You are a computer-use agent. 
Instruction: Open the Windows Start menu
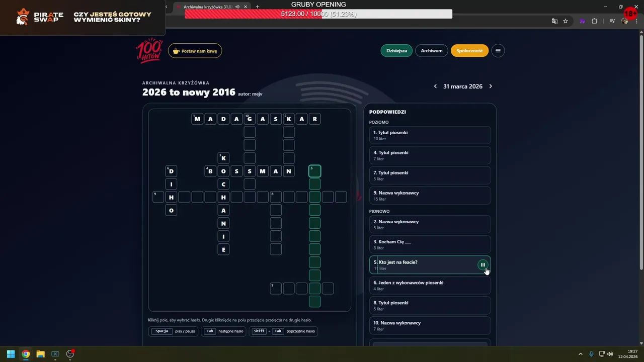coord(11,354)
